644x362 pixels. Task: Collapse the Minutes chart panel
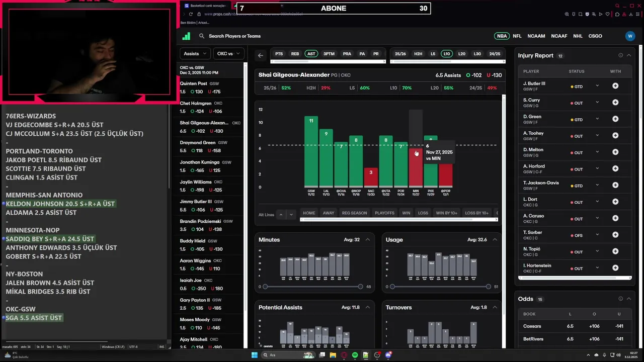point(367,240)
